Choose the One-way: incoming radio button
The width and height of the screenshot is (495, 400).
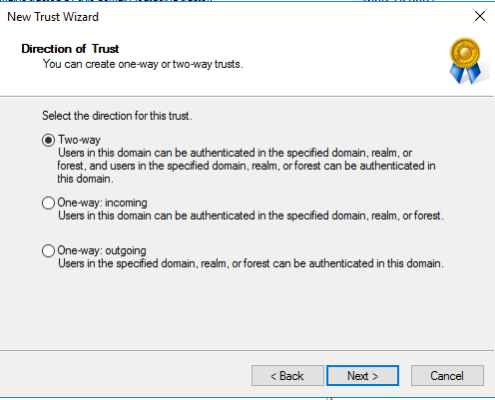click(x=48, y=203)
